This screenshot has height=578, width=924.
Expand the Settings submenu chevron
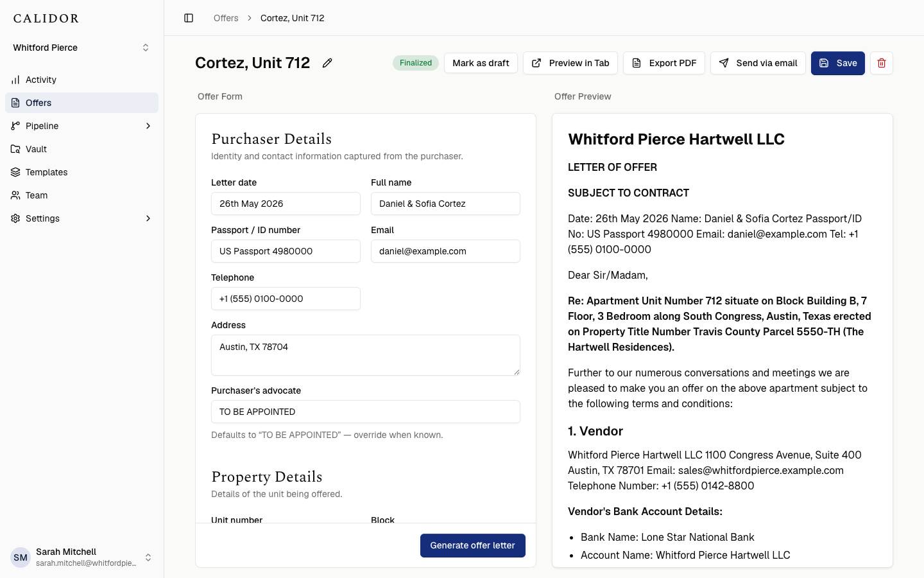pyautogui.click(x=148, y=218)
